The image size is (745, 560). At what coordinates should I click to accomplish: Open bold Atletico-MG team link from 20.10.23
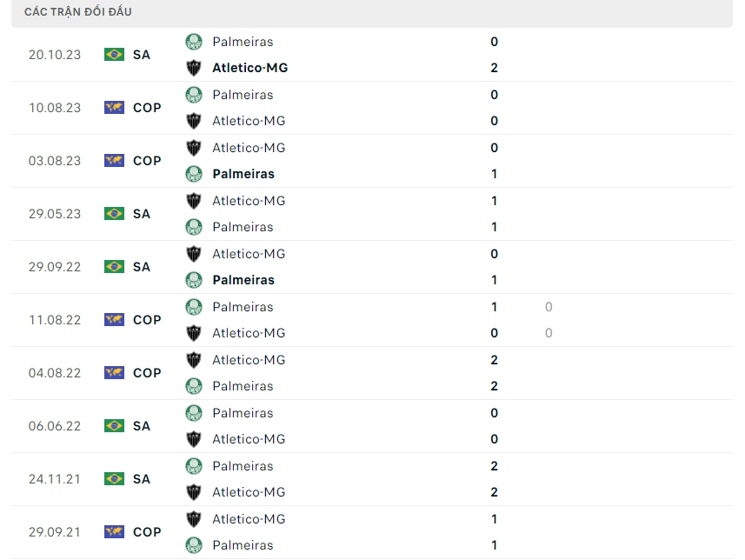(x=249, y=68)
